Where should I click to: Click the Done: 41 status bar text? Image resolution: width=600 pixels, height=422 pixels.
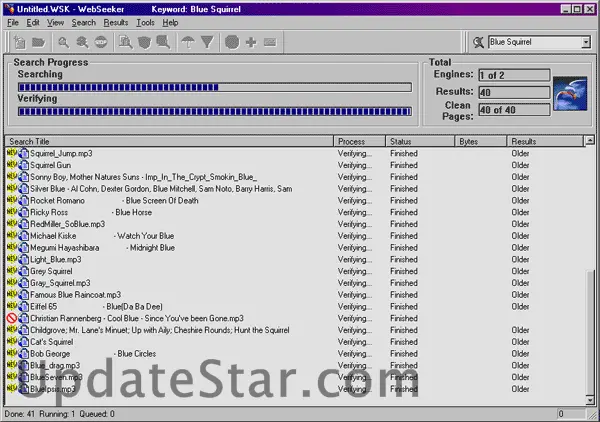[x=20, y=414]
